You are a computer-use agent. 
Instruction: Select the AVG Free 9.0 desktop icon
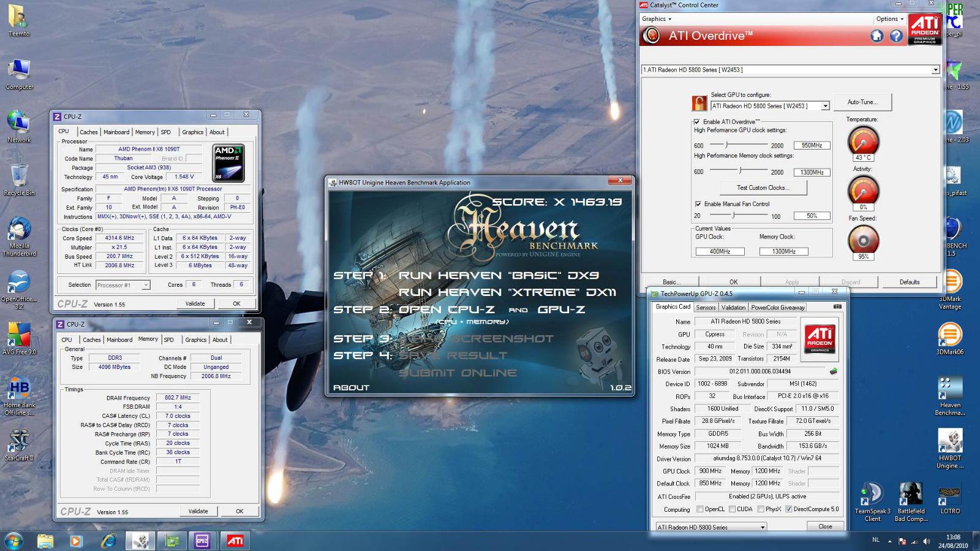click(x=19, y=339)
